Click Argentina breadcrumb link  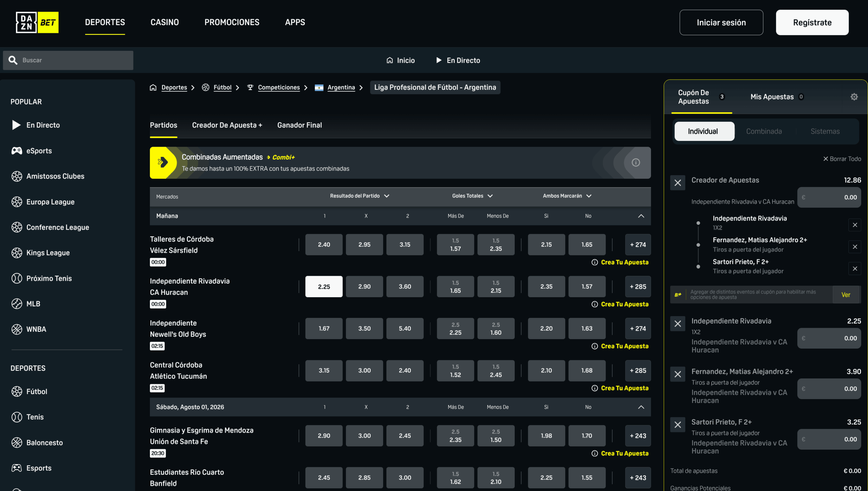(341, 87)
